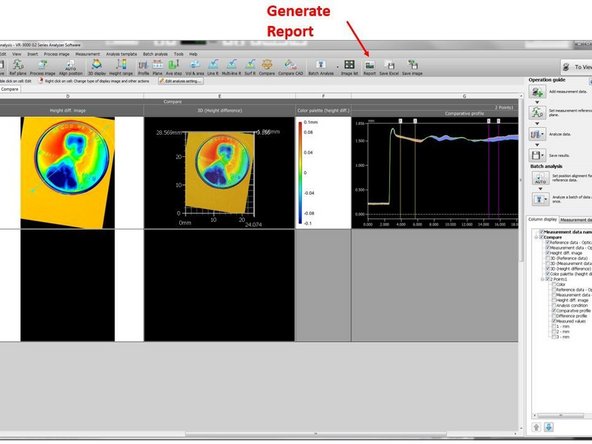The image size is (592, 444).
Task: Open the Batch analysis menu
Action: pyautogui.click(x=155, y=54)
